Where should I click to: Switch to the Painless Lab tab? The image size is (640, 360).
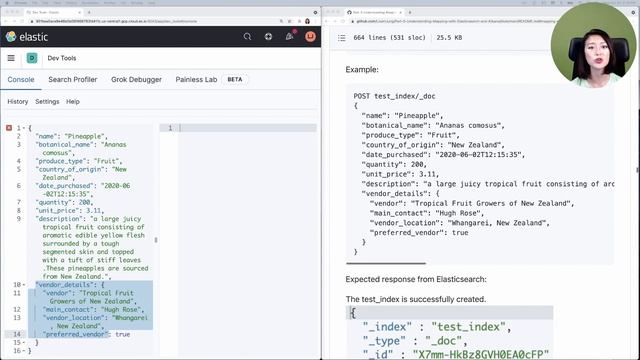[196, 80]
